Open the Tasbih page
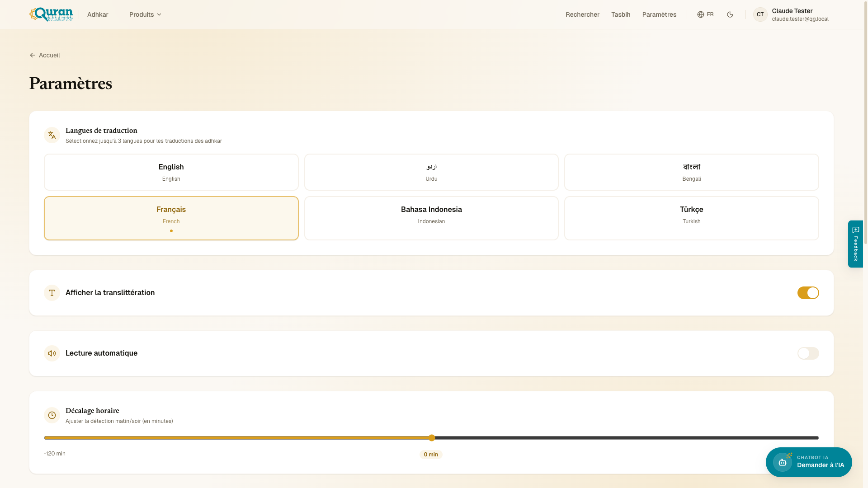 (x=621, y=14)
